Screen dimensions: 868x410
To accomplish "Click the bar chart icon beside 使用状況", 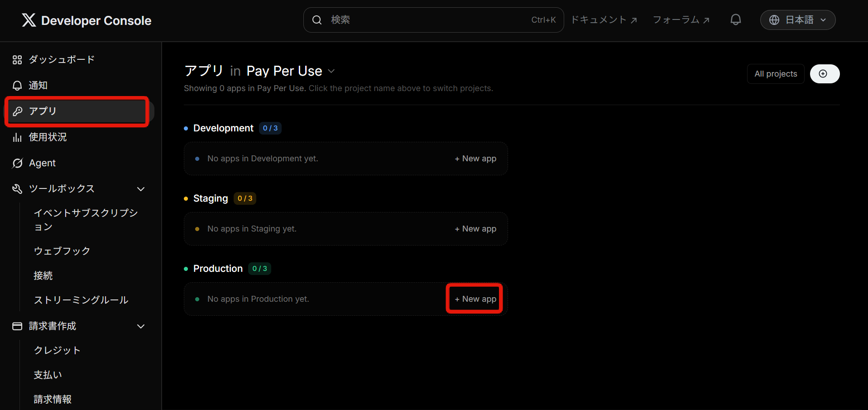I will [x=17, y=137].
